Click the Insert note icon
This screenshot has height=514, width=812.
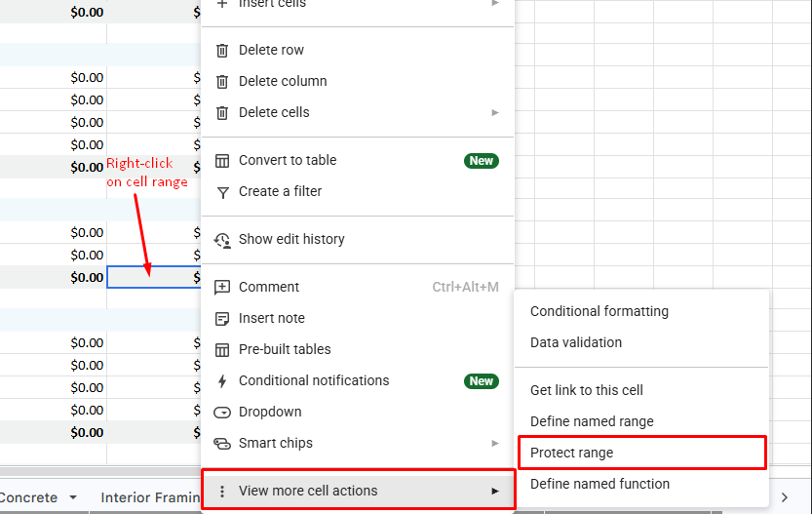pyautogui.click(x=222, y=319)
